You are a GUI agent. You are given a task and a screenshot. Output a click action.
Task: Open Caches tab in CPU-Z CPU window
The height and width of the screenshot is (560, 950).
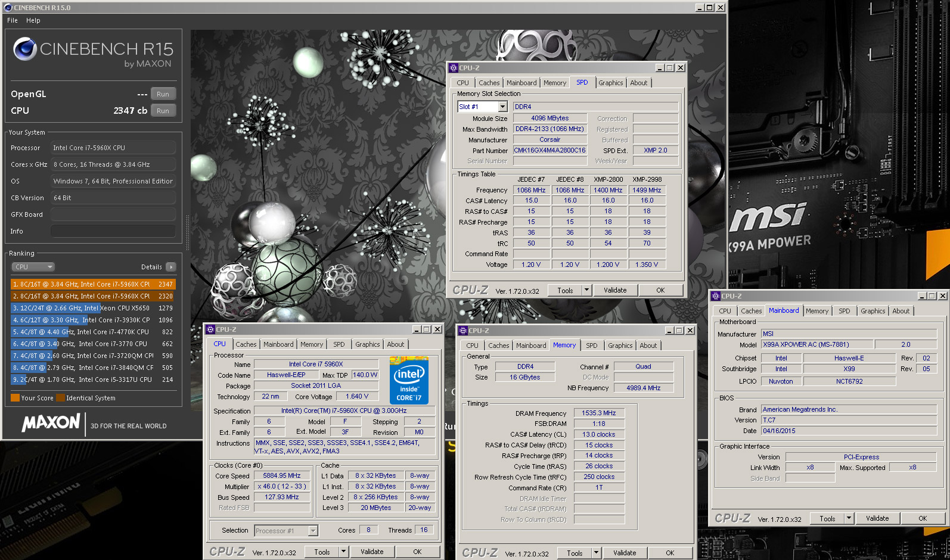pyautogui.click(x=246, y=344)
